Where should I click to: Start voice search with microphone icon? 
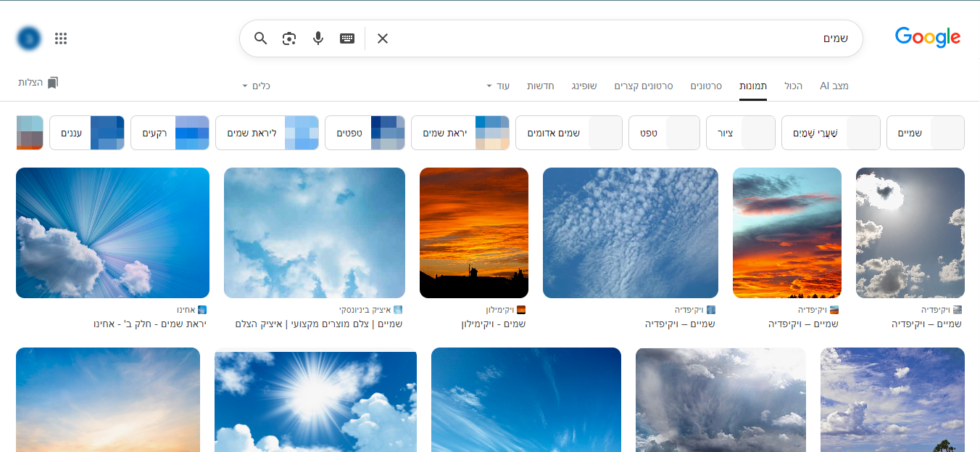(318, 38)
